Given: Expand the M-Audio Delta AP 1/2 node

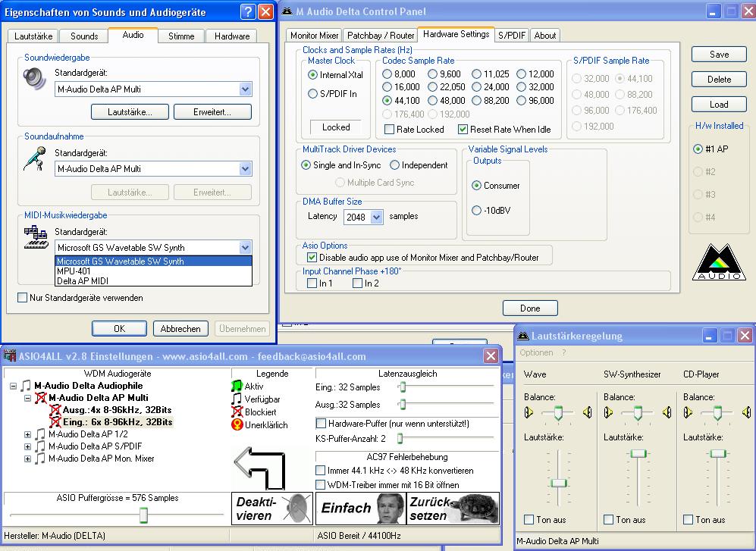Looking at the screenshot, I should click(x=27, y=435).
